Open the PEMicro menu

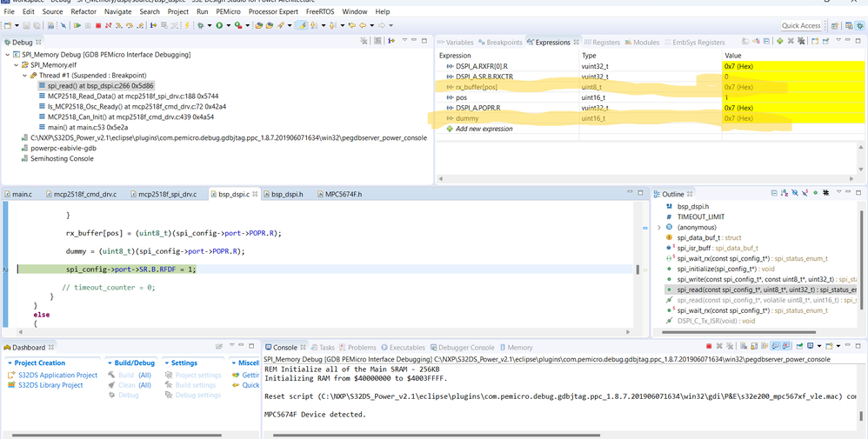click(228, 11)
